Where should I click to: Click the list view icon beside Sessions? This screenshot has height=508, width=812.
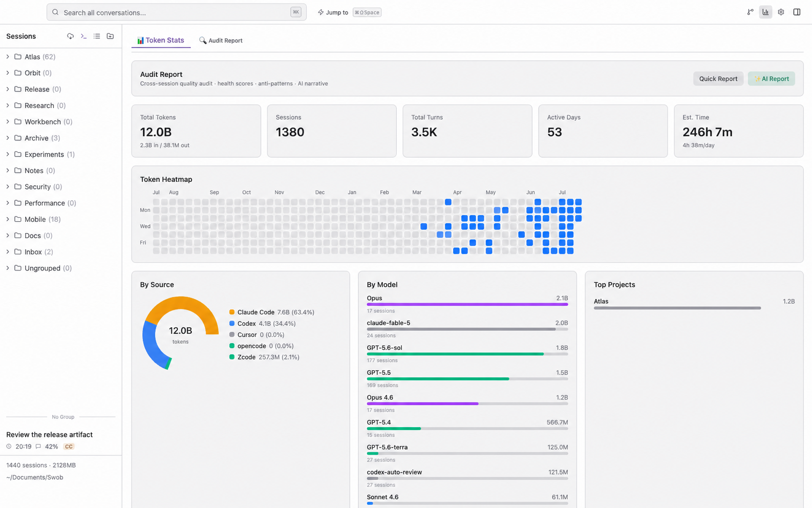[97, 36]
